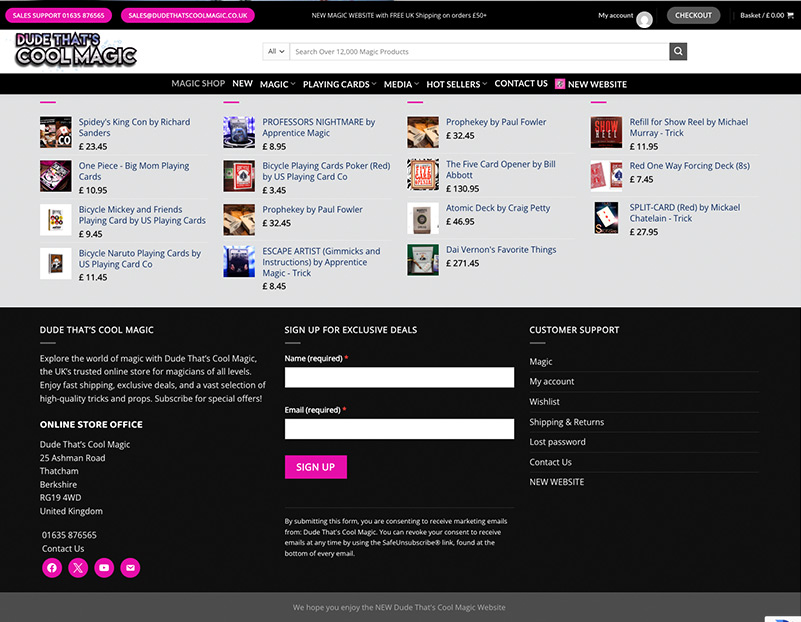
Task: Open the YouTube social icon
Action: point(104,567)
